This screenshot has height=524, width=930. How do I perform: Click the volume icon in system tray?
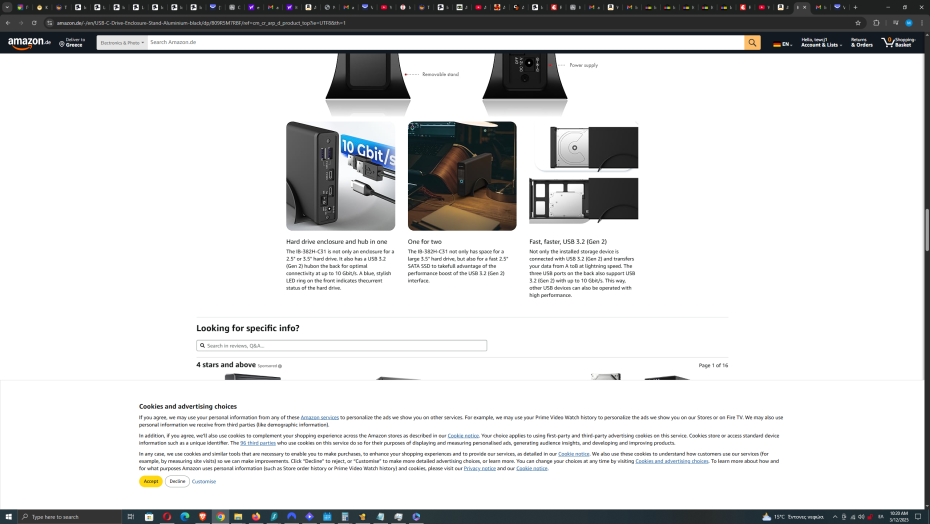(x=861, y=517)
